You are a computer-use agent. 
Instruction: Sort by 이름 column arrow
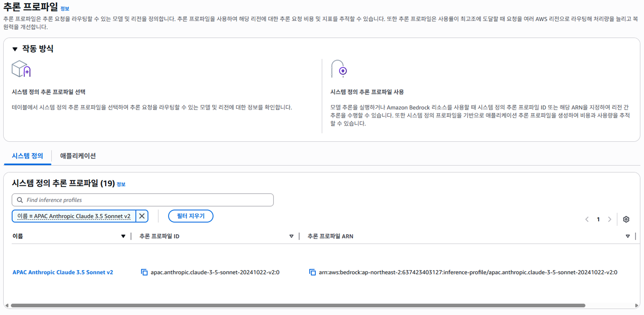point(123,236)
